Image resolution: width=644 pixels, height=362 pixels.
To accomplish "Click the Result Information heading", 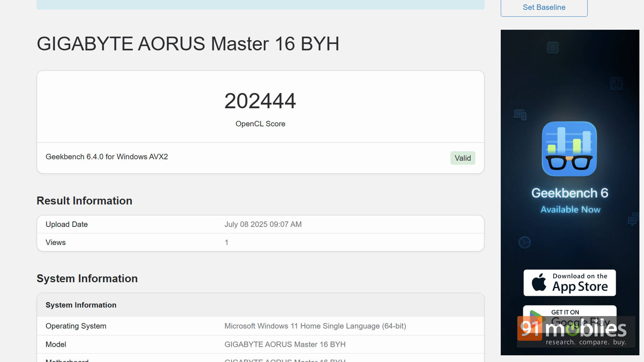I will (84, 200).
